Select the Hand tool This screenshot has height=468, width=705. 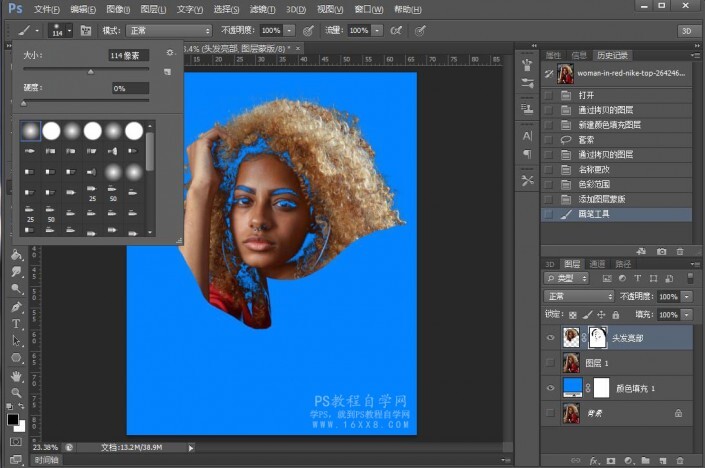coord(16,376)
